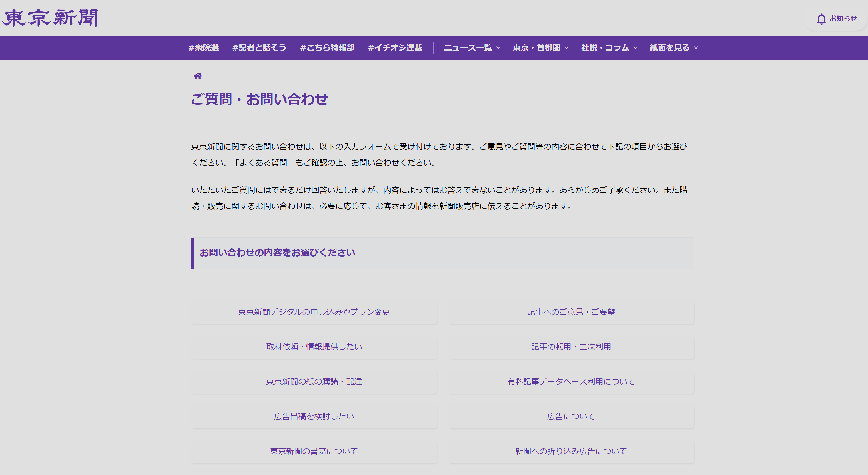
Task: Go to #こちら特報部 section
Action: [327, 48]
